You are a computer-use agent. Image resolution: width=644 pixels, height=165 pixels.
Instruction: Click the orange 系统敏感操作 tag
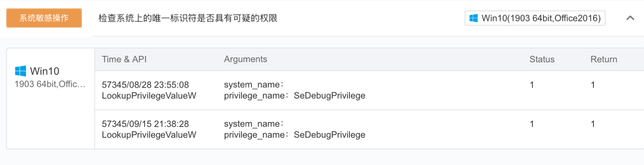[44, 18]
